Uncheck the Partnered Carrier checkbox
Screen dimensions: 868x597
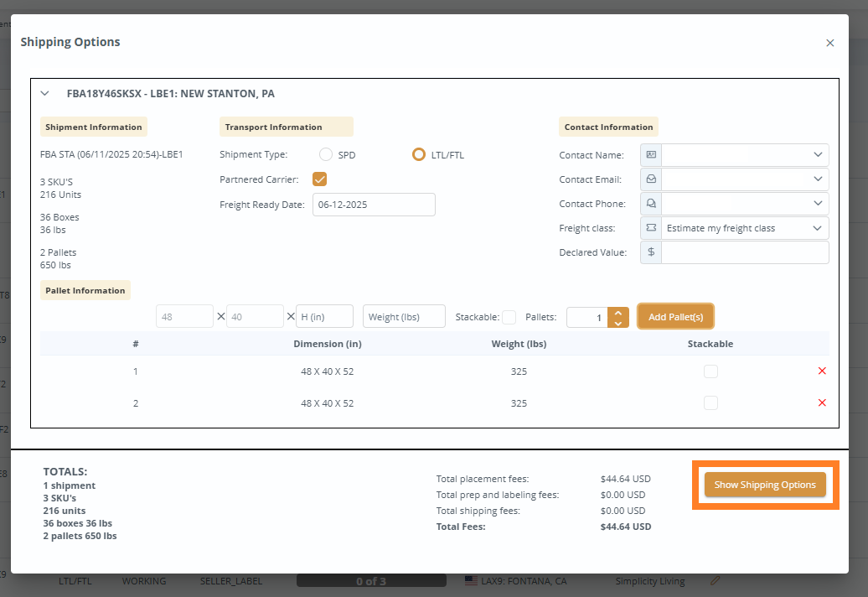[x=319, y=179]
